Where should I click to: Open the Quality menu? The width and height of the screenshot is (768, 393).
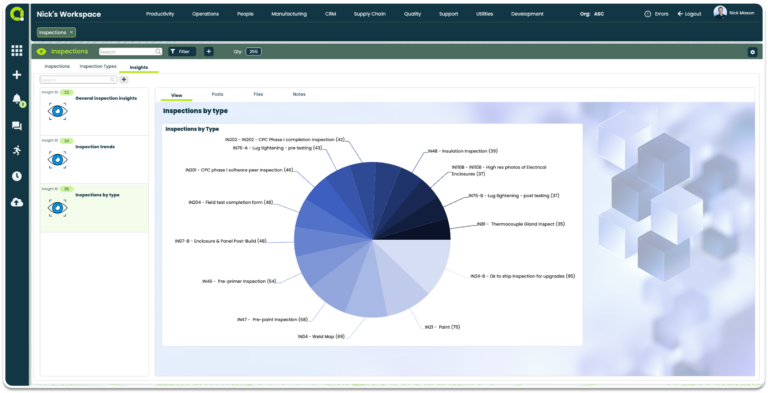[412, 14]
